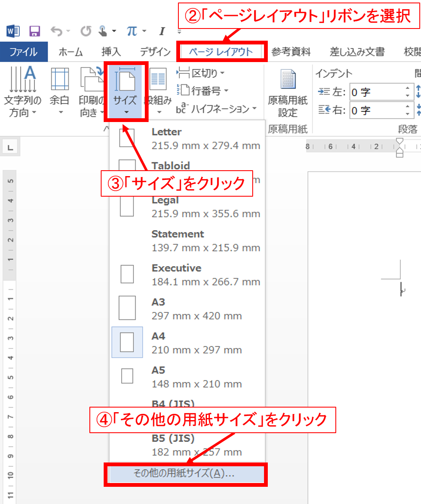The width and height of the screenshot is (421, 504).
Task: Select the ページ レイアウト tab
Action: (221, 52)
